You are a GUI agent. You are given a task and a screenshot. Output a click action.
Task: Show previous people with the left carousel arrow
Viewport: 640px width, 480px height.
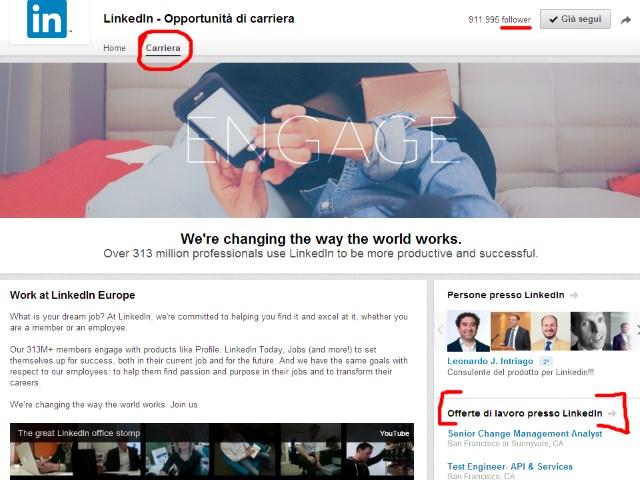point(440,329)
